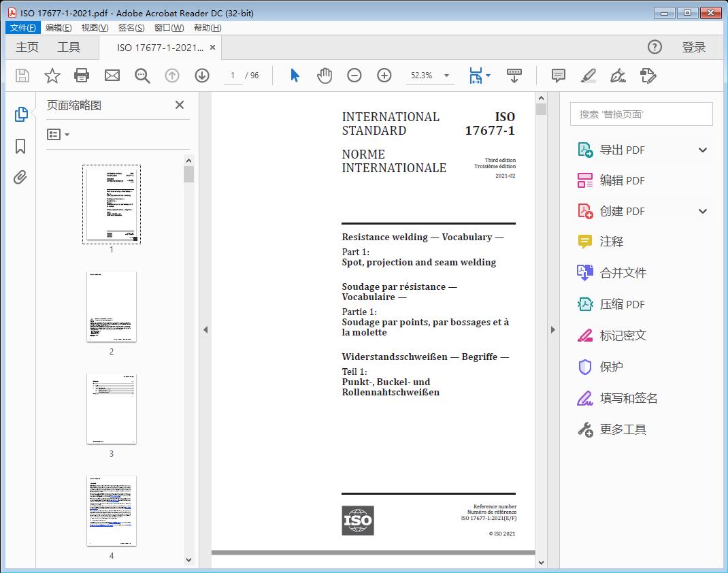The image size is (728, 573).
Task: Open the bookmarks panel in sidebar
Action: coord(20,146)
